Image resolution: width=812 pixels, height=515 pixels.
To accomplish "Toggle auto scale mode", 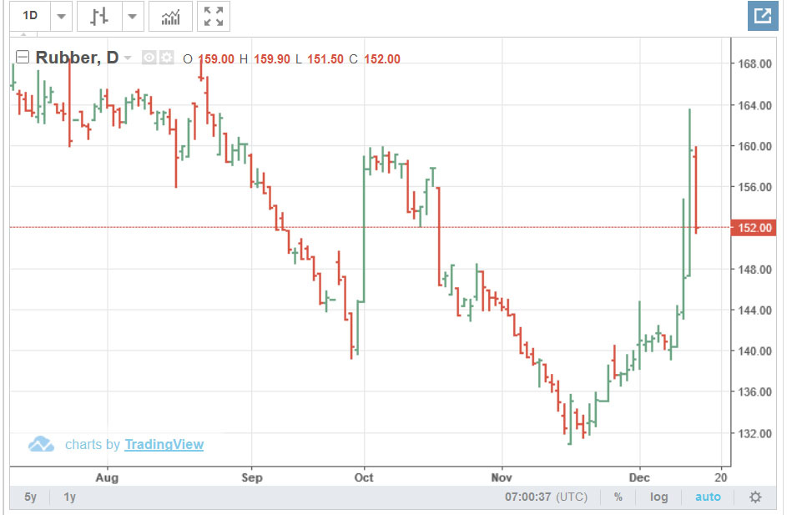I will click(708, 497).
